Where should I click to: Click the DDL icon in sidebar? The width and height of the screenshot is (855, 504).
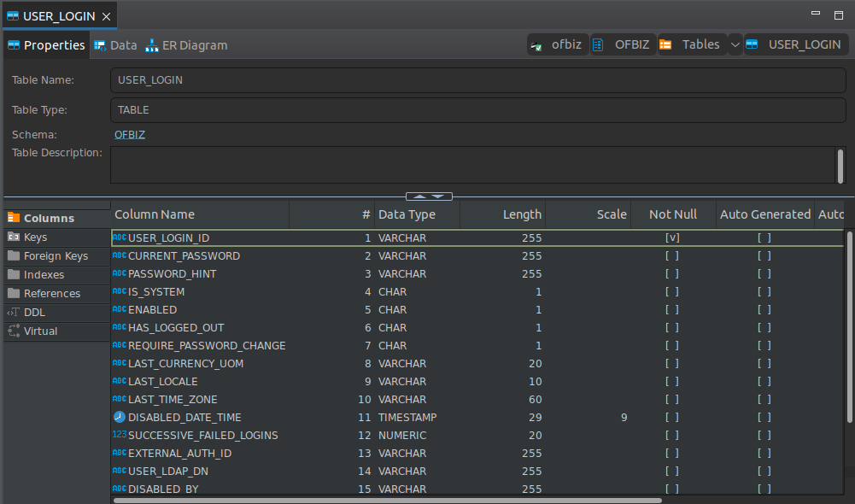click(14, 312)
